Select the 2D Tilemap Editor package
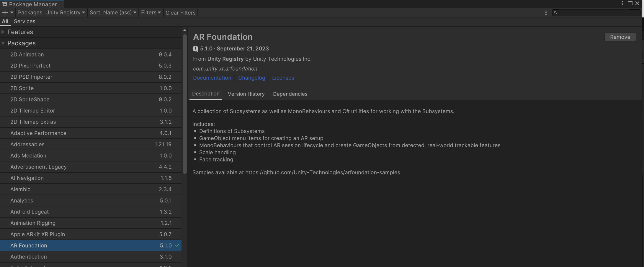The height and width of the screenshot is (267, 644). (91, 111)
